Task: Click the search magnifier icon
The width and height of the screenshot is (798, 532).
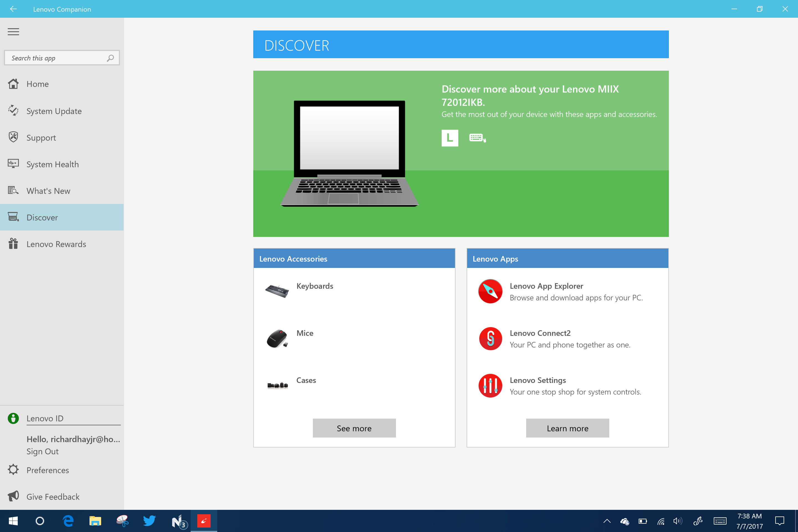Action: click(x=110, y=58)
